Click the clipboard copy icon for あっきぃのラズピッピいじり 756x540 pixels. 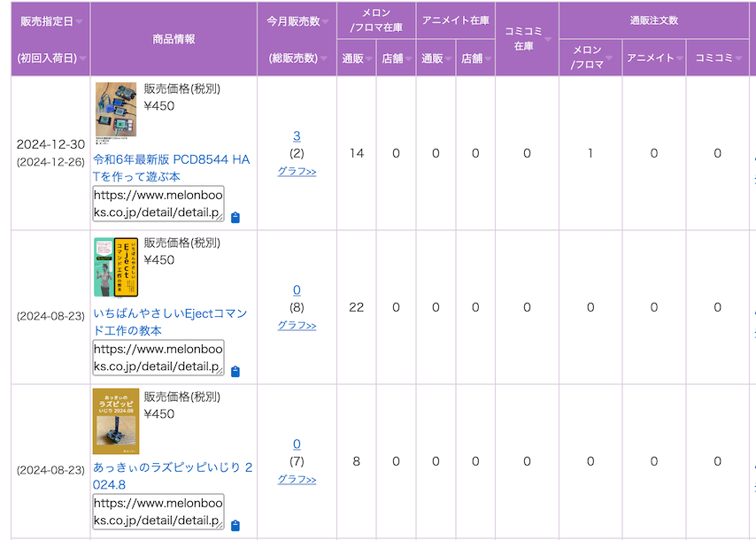pyautogui.click(x=235, y=526)
